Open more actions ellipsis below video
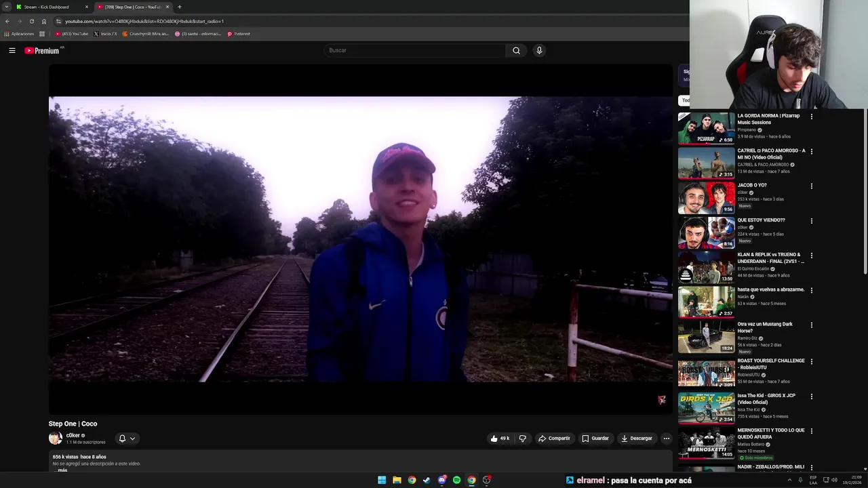 tap(666, 439)
